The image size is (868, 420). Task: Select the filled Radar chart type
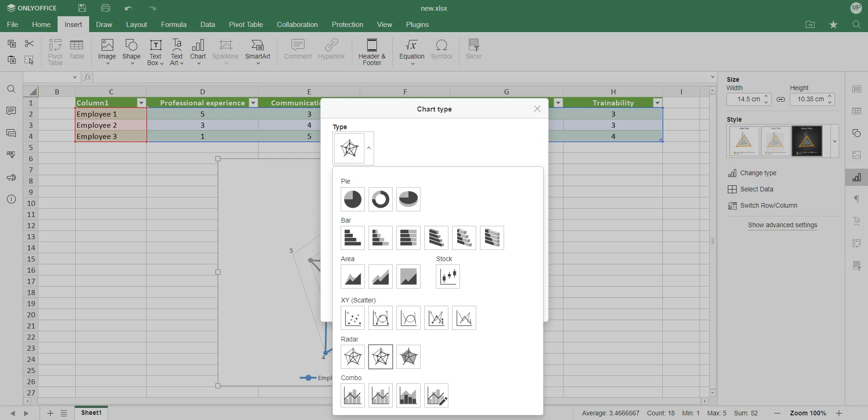pyautogui.click(x=408, y=357)
